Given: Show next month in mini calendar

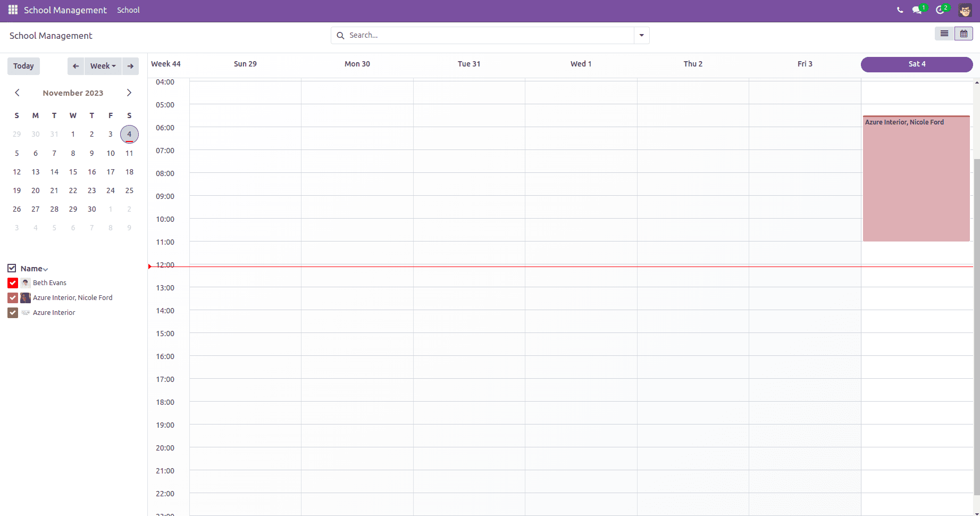Looking at the screenshot, I should 129,93.
